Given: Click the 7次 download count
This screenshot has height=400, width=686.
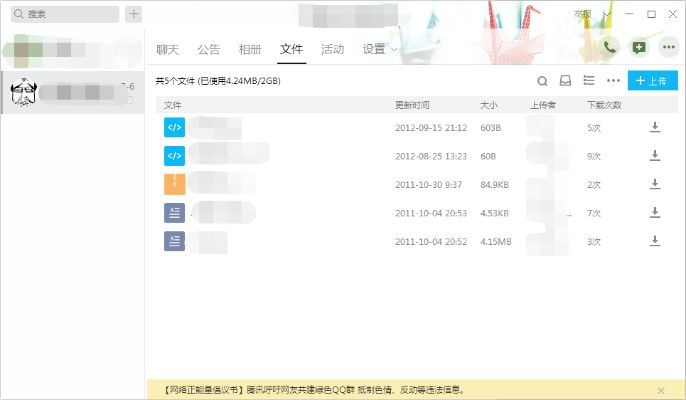Looking at the screenshot, I should [x=594, y=213].
